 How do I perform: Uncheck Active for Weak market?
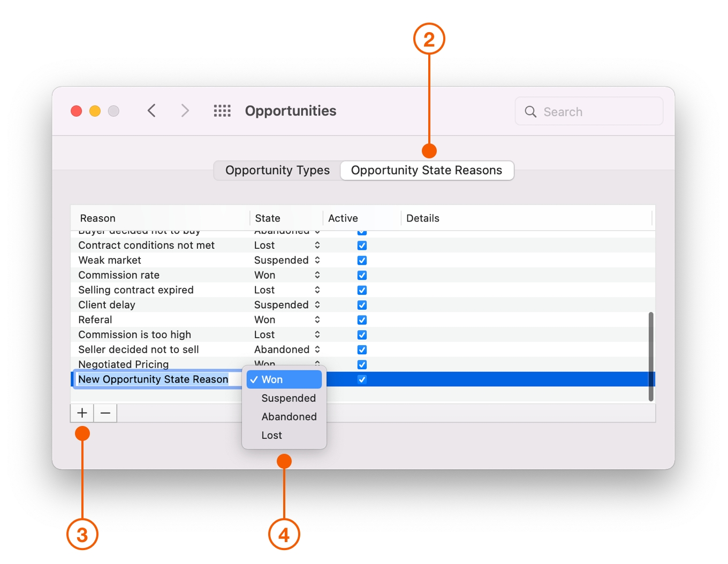(362, 261)
